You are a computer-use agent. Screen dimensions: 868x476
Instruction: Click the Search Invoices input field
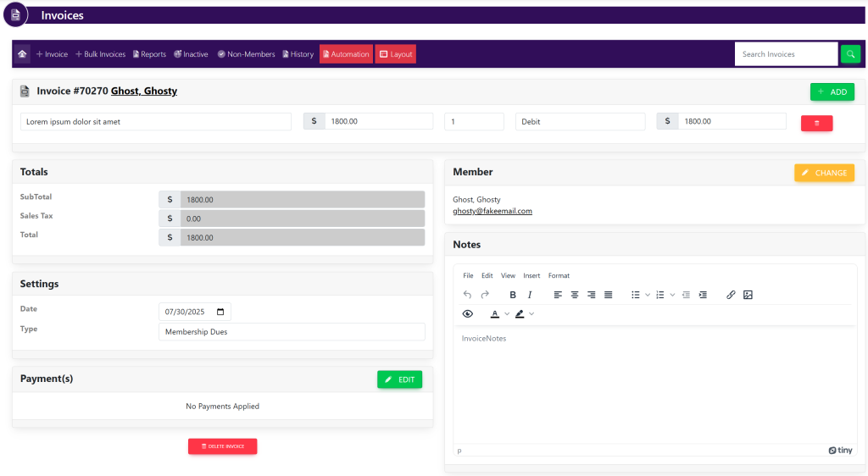(786, 54)
